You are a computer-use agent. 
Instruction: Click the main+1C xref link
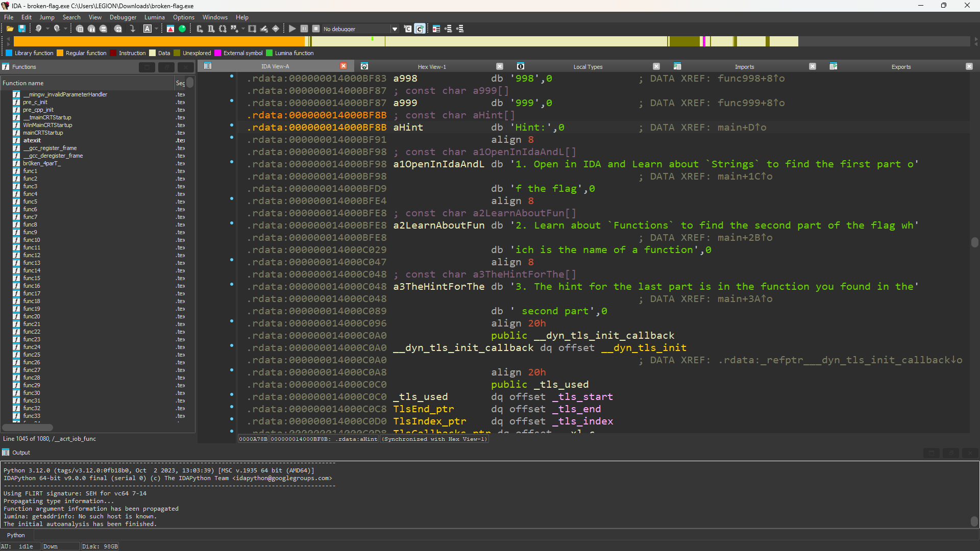pos(745,177)
